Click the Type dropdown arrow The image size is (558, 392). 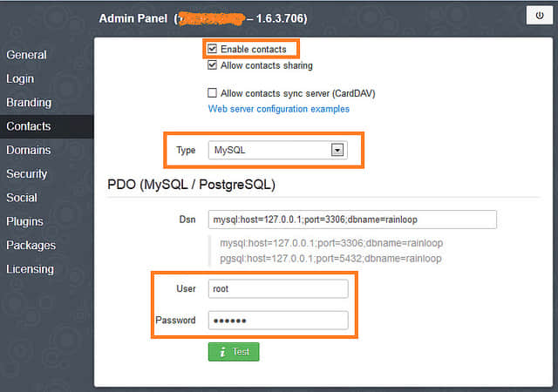[x=337, y=150]
